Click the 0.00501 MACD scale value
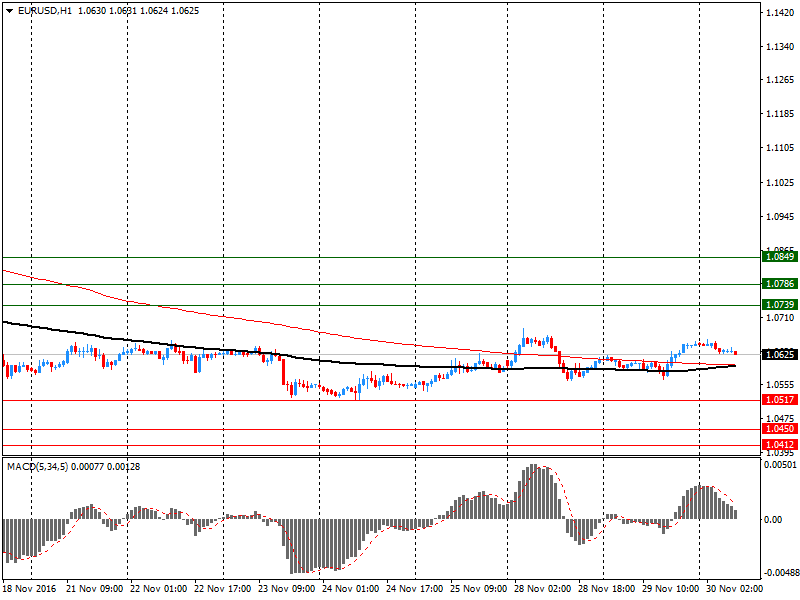 [x=780, y=464]
